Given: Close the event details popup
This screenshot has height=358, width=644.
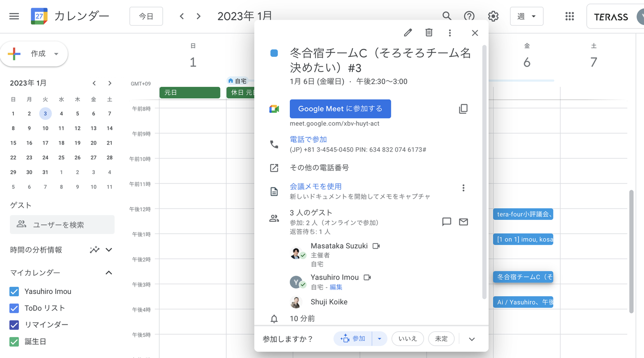Looking at the screenshot, I should pos(475,33).
